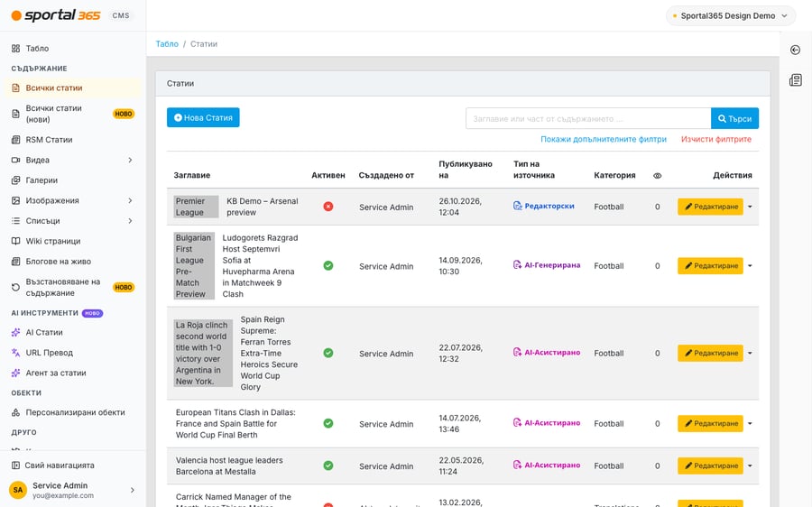812x507 pixels.
Task: Open actions dropdown for Valencia host league leaders
Action: point(750,466)
